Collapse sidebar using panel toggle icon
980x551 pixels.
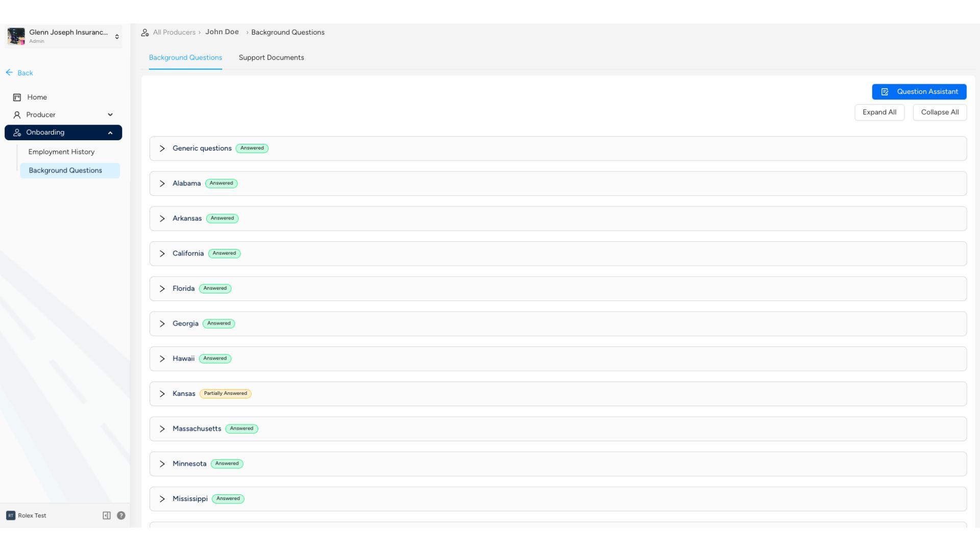pos(107,515)
